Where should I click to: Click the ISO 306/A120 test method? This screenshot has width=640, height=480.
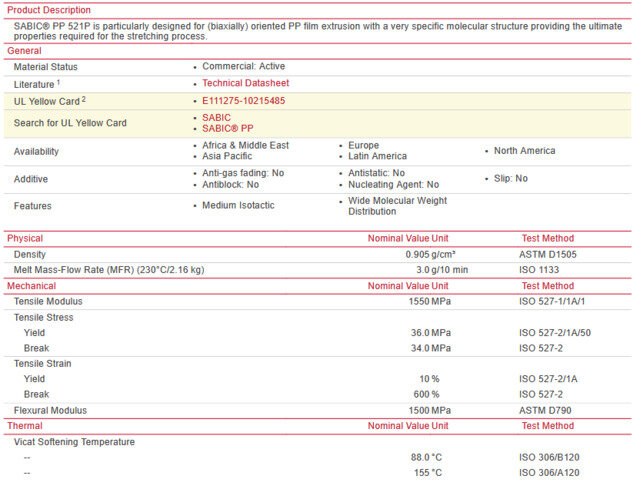point(549,473)
